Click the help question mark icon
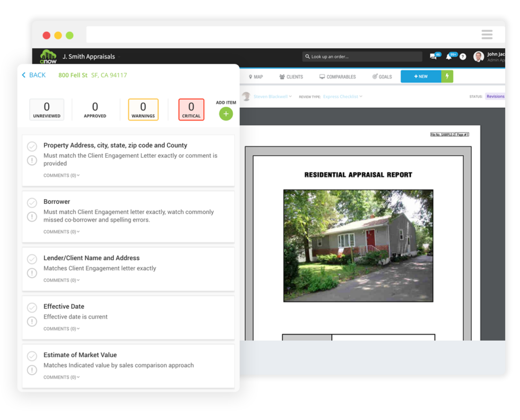 463,56
